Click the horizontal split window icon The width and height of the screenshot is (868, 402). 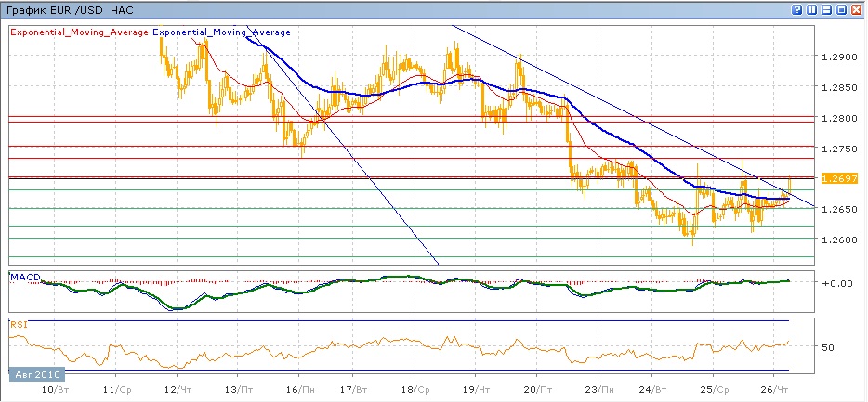point(826,9)
